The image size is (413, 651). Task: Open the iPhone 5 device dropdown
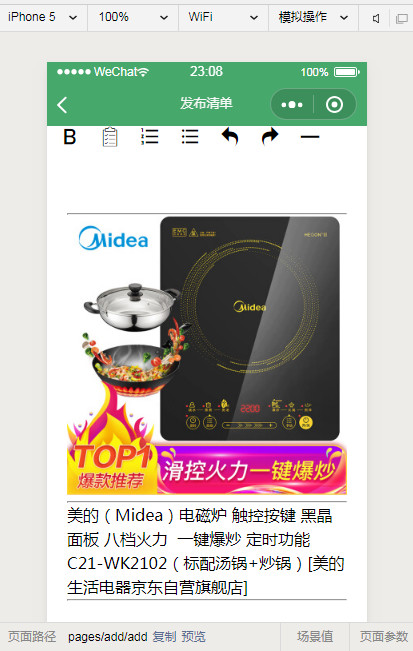(43, 17)
